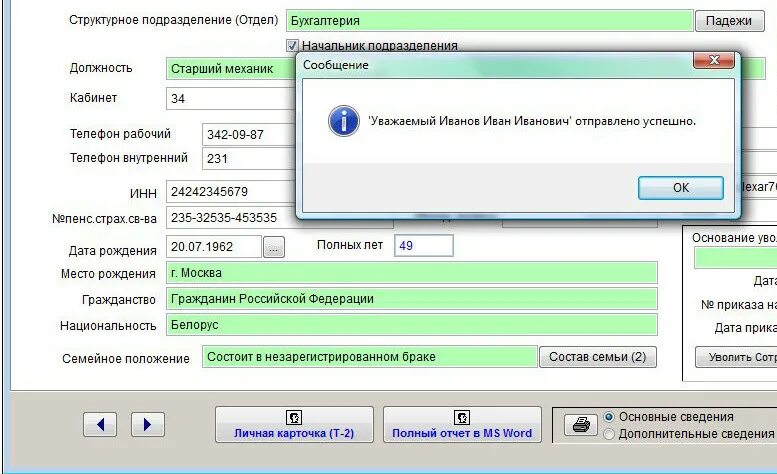
Task: Click Телефон рабочий field 342-09-87
Action: click(249, 135)
